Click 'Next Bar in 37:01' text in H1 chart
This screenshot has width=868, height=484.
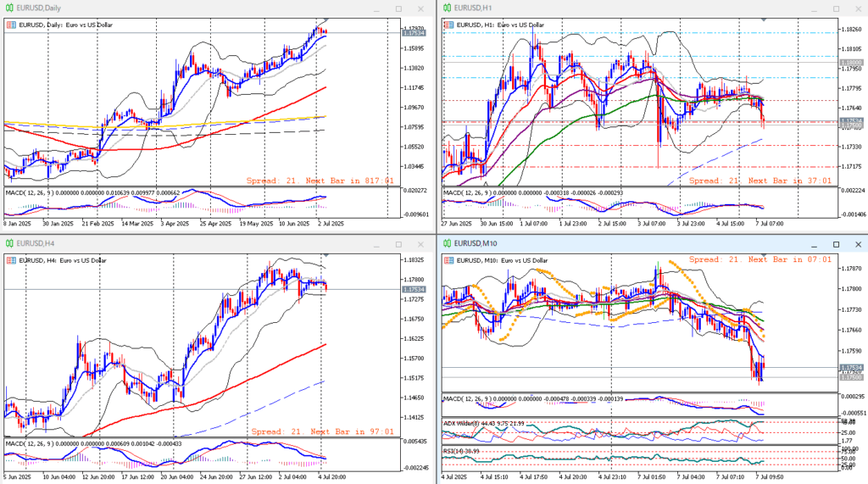(x=790, y=181)
